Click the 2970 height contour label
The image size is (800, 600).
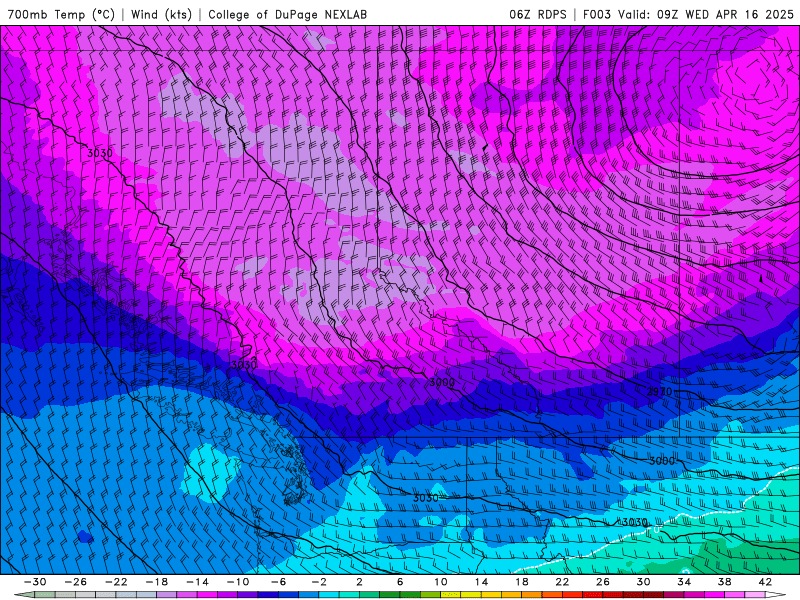pyautogui.click(x=660, y=392)
